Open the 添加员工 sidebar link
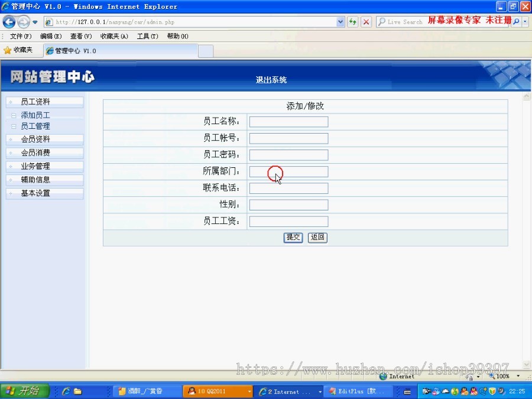 [x=35, y=115]
